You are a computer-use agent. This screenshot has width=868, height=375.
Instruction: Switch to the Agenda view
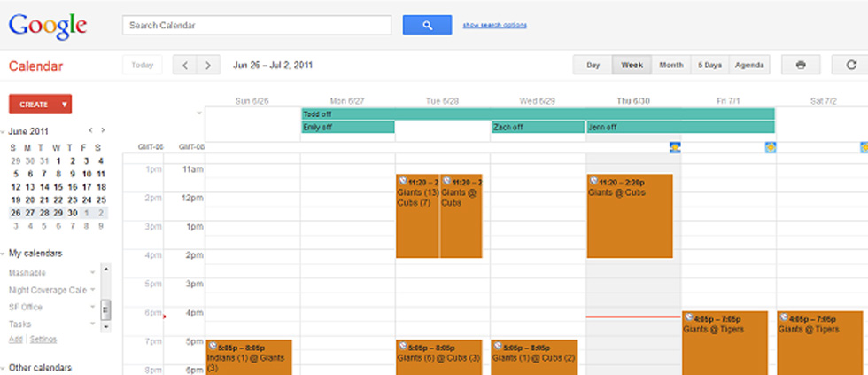750,65
